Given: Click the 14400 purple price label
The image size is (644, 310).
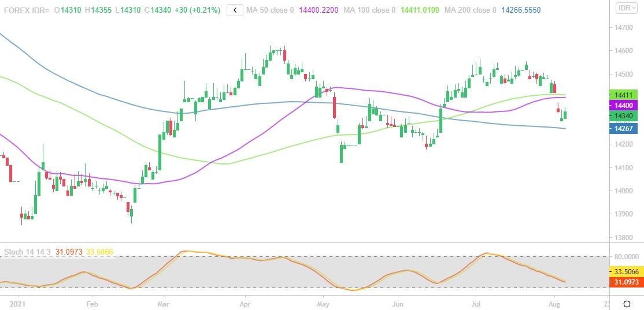Looking at the screenshot, I should pyautogui.click(x=623, y=106).
